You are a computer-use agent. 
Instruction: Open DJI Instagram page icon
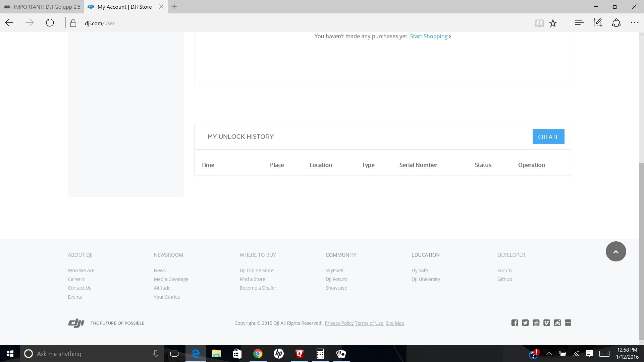[557, 323]
